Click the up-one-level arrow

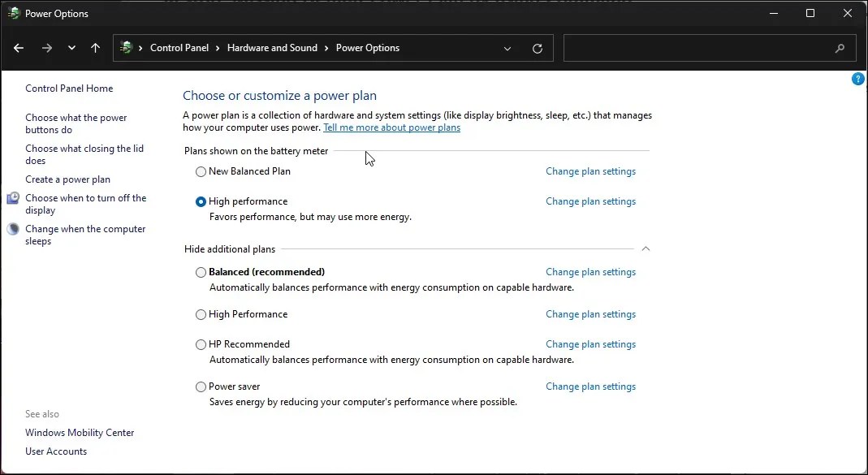click(95, 48)
